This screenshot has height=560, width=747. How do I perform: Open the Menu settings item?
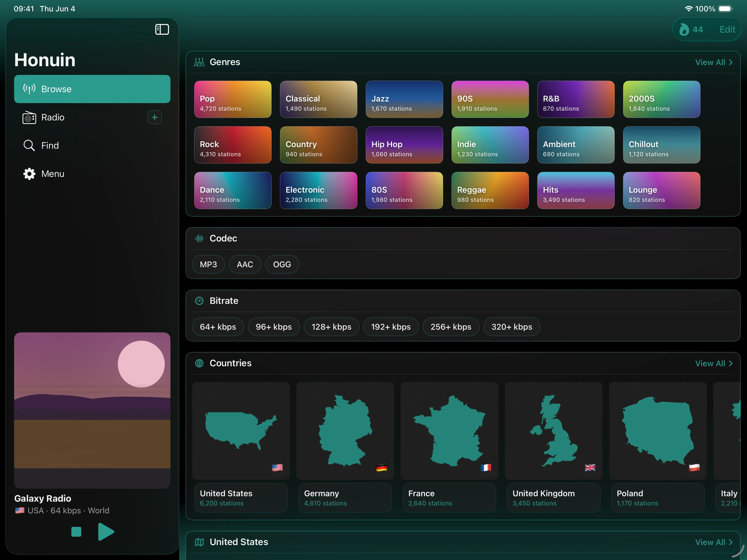(92, 174)
